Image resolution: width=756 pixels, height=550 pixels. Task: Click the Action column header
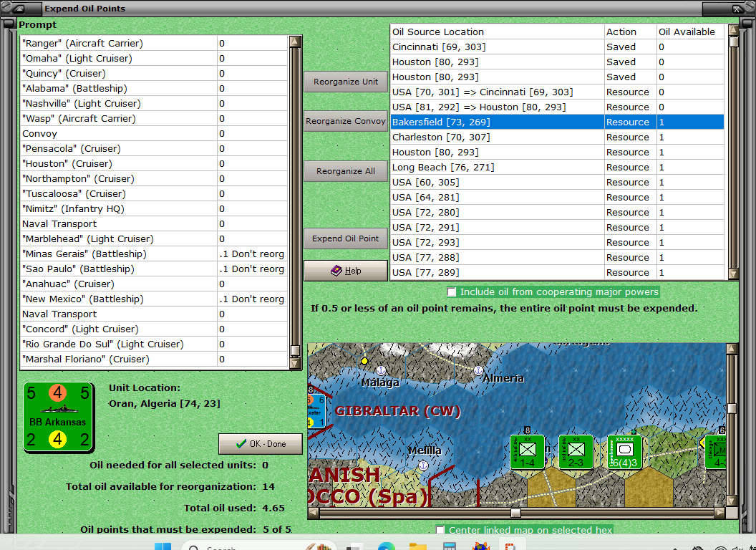click(x=630, y=32)
